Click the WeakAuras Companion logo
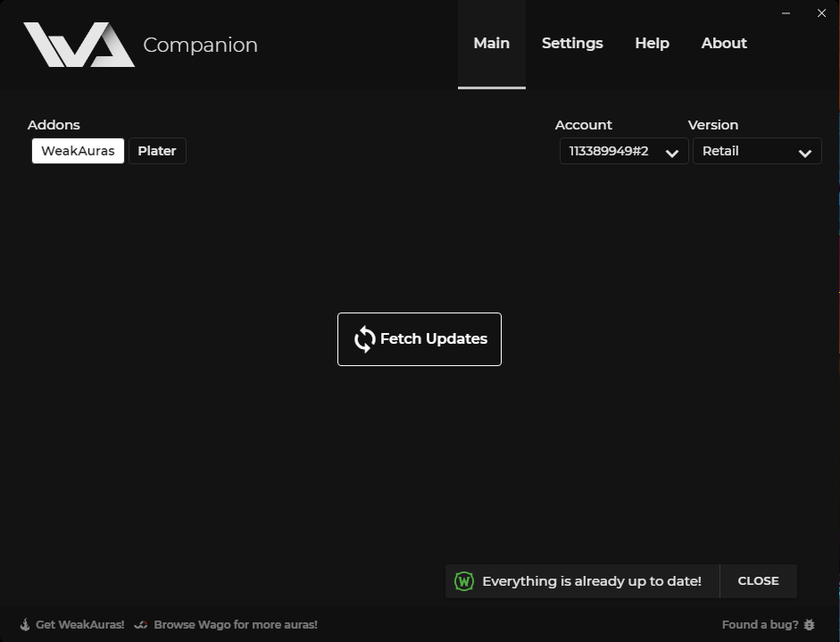This screenshot has width=840, height=642. 79,45
